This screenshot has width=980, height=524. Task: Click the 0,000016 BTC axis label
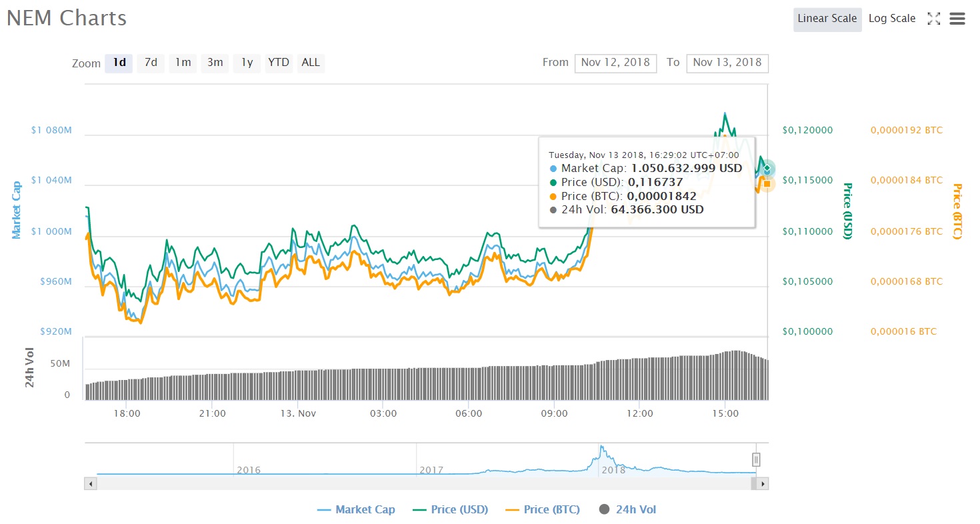click(x=903, y=331)
